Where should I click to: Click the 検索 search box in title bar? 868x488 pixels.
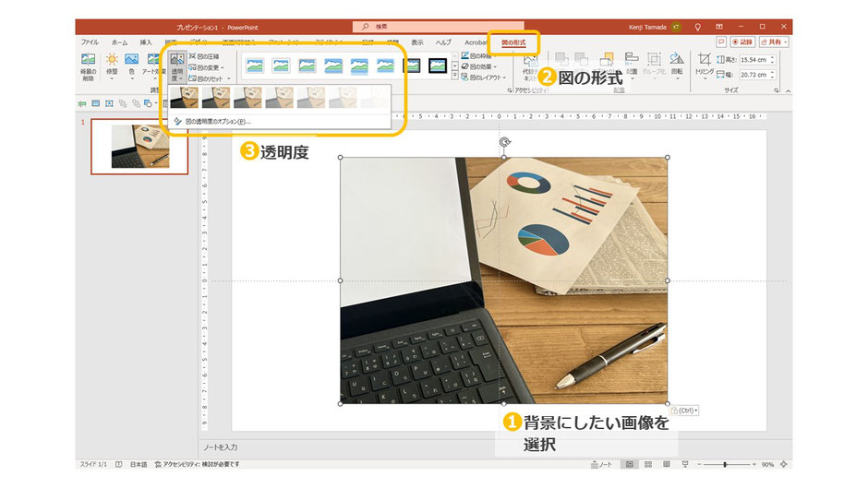438,27
